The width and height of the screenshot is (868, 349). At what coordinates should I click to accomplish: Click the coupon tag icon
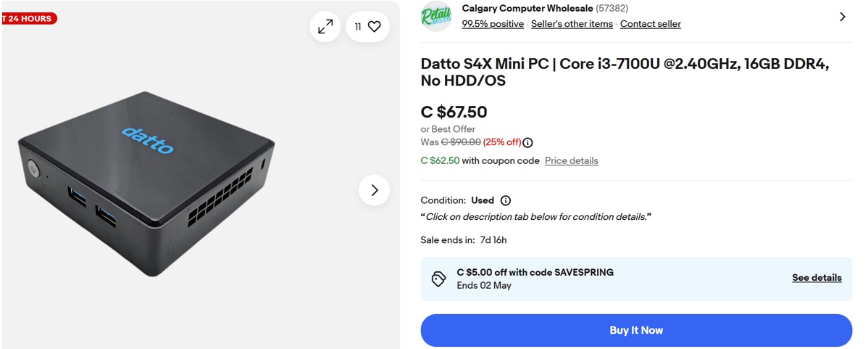(438, 279)
